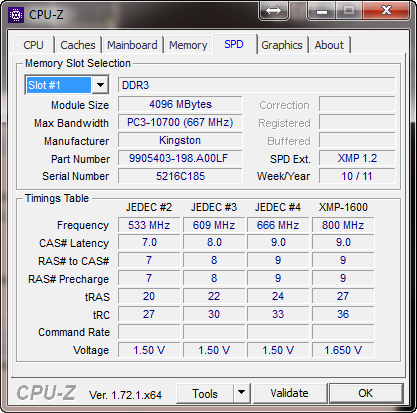Switch to the CPU tab
The width and height of the screenshot is (417, 413).
point(33,45)
